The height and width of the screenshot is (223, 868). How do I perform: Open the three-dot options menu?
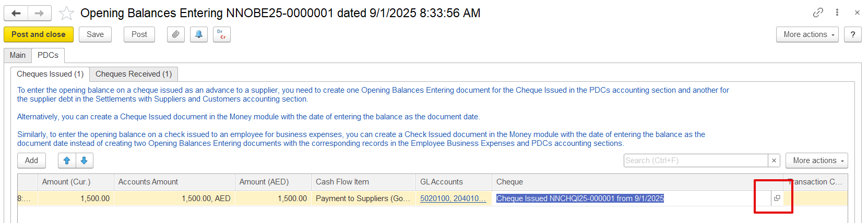pyautogui.click(x=837, y=13)
